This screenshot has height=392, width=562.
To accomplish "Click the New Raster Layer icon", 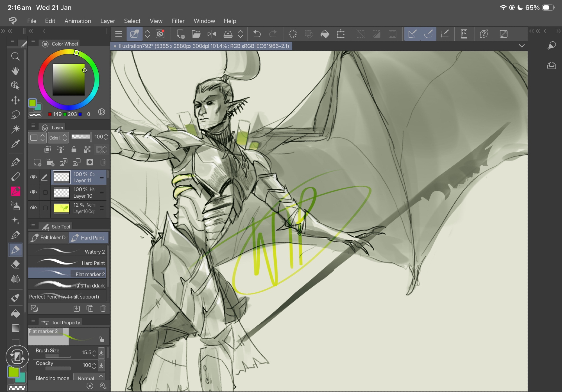I will coord(37,162).
